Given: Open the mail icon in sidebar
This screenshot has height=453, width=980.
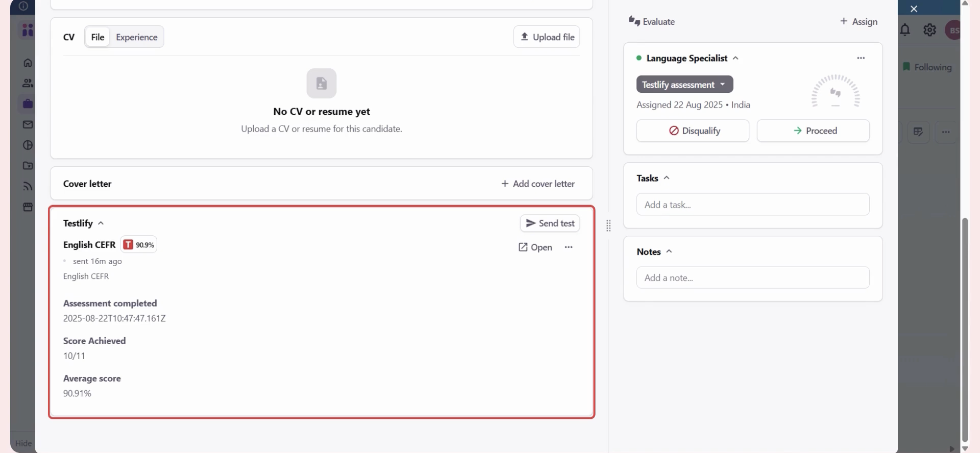Looking at the screenshot, I should pyautogui.click(x=27, y=124).
